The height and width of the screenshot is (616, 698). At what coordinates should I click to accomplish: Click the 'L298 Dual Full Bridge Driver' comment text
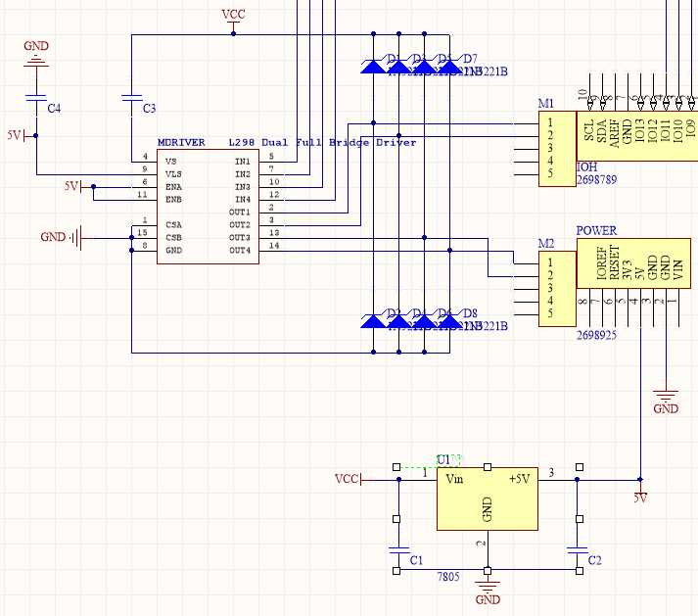pos(323,143)
